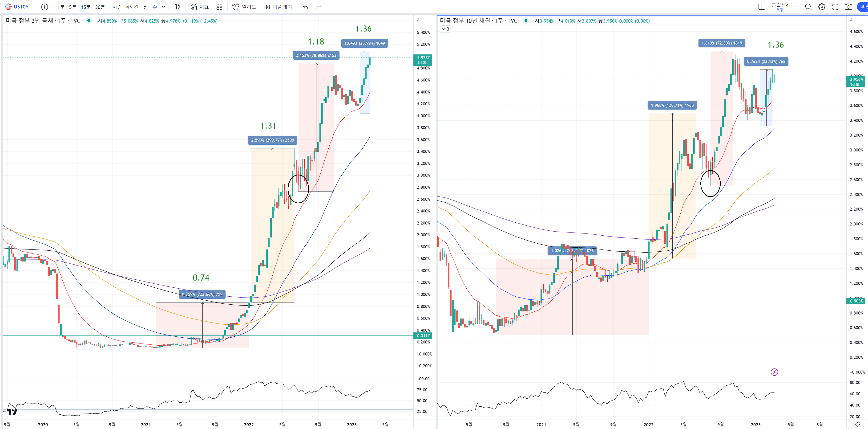The width and height of the screenshot is (868, 429).
Task: Enter fullscreen mode icon
Action: (835, 7)
